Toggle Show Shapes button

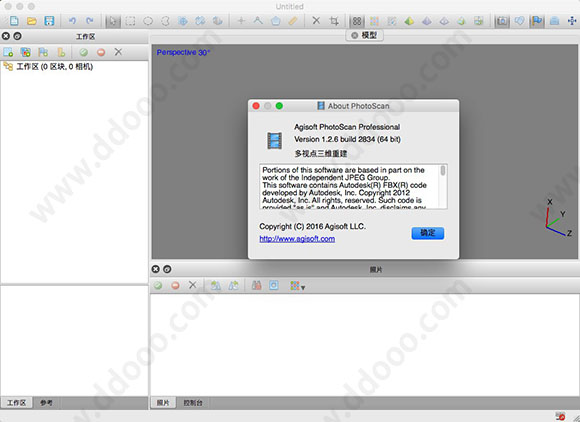tap(519, 21)
